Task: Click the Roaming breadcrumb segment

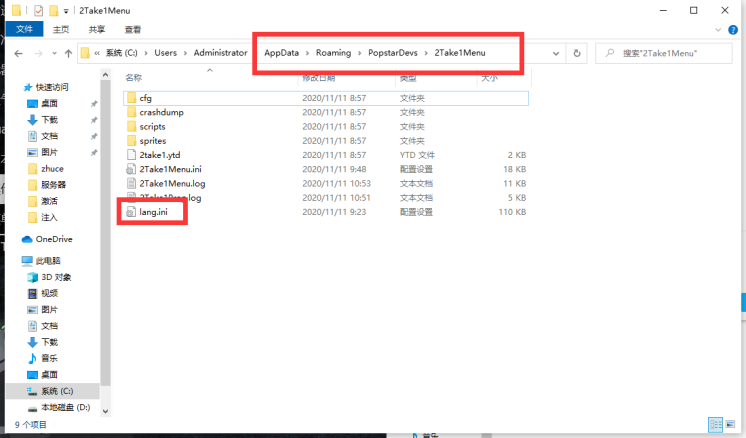Action: (334, 53)
